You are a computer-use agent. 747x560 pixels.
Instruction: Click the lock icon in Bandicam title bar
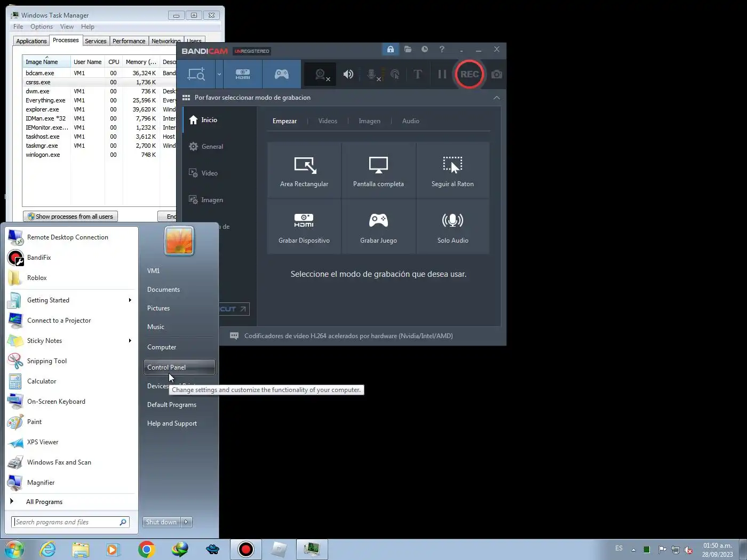click(391, 49)
